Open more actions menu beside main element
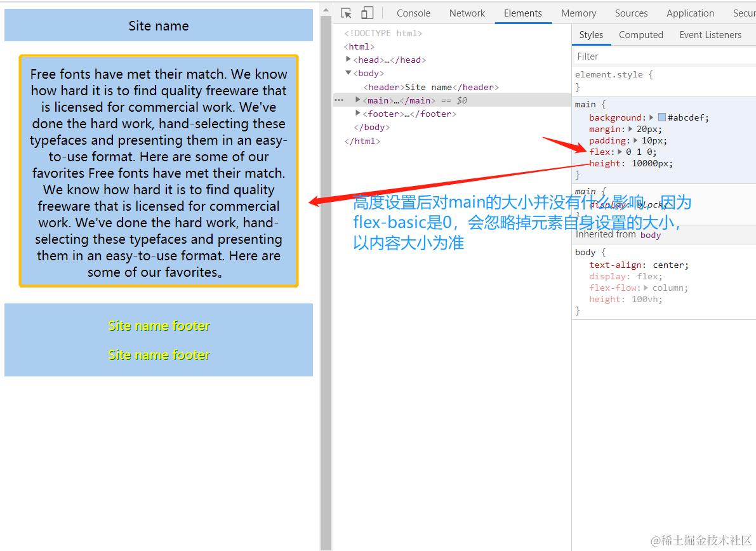The height and width of the screenshot is (551, 756). [x=339, y=100]
